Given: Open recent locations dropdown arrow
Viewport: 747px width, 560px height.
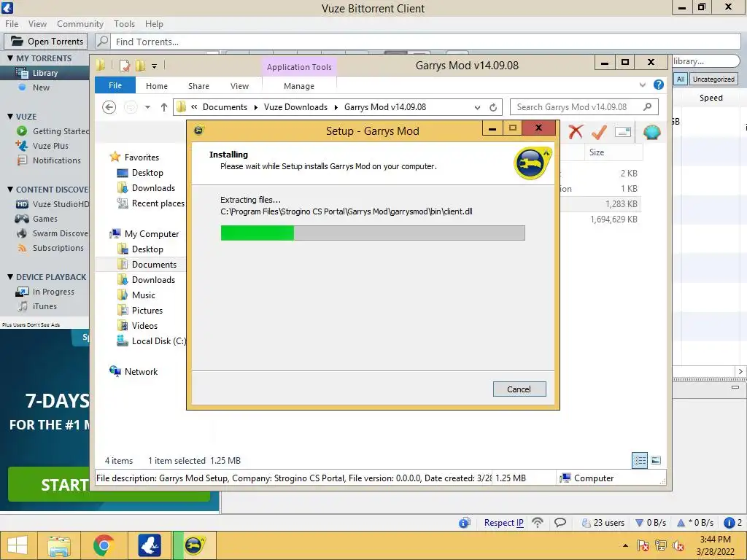Looking at the screenshot, I should (x=147, y=107).
